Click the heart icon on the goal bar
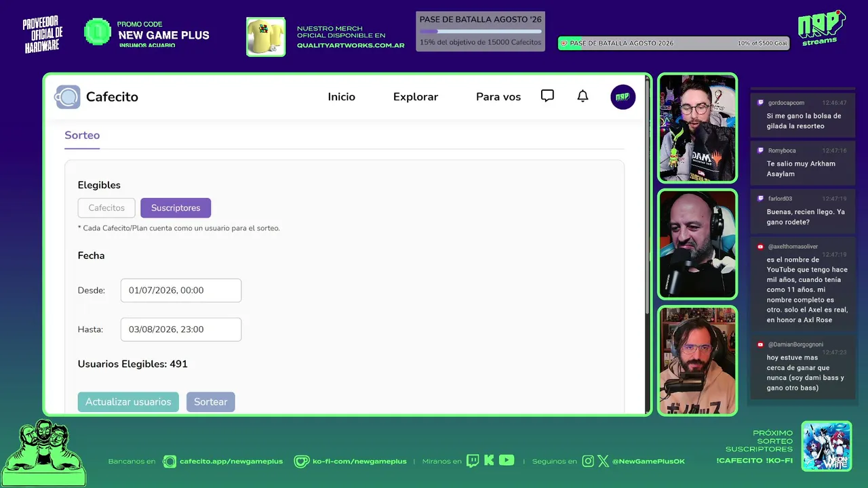This screenshot has height=488, width=868. pyautogui.click(x=564, y=43)
